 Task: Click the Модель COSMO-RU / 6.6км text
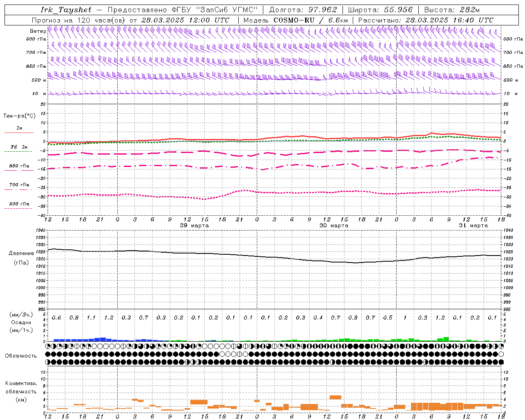295,20
